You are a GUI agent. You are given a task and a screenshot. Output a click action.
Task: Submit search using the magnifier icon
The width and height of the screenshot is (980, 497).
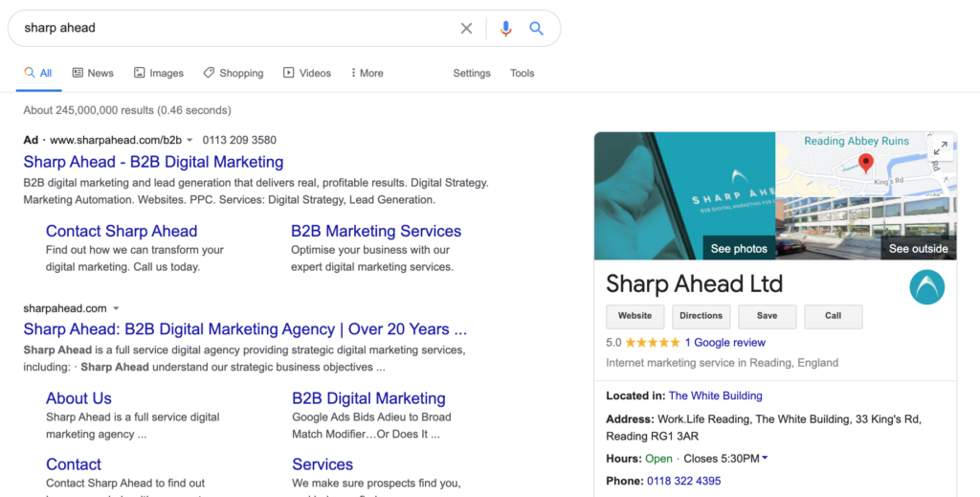(536, 28)
